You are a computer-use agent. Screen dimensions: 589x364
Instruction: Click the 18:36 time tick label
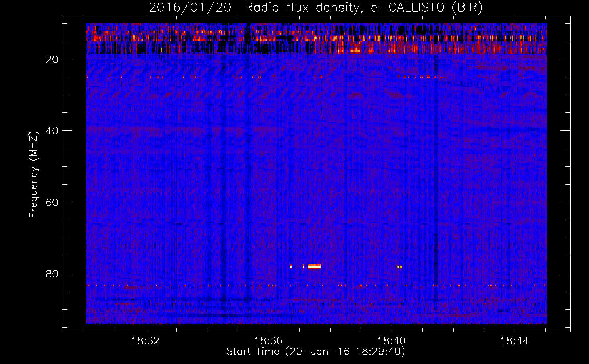tap(268, 341)
